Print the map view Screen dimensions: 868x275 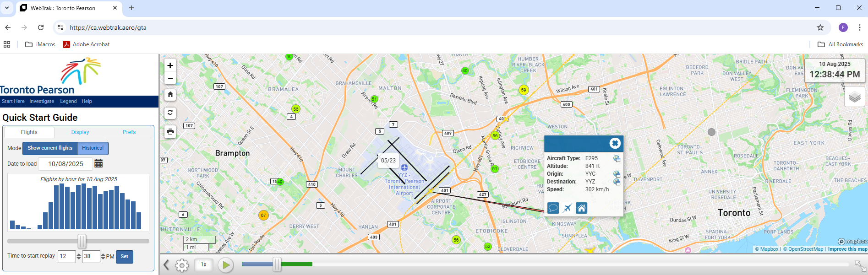[170, 132]
